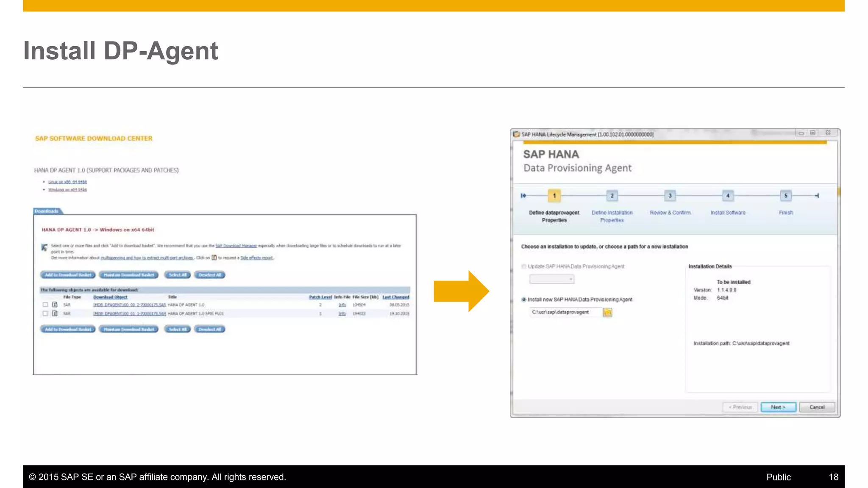868x488 pixels.
Task: Download the IMDB_DPAGENT100_00_2 SAR file link
Action: (129, 305)
